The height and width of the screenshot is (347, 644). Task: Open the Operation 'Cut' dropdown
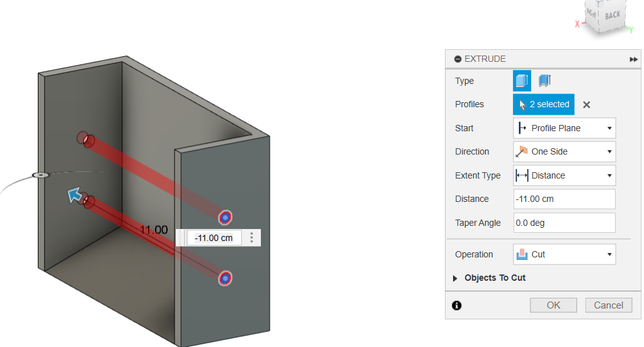point(564,254)
